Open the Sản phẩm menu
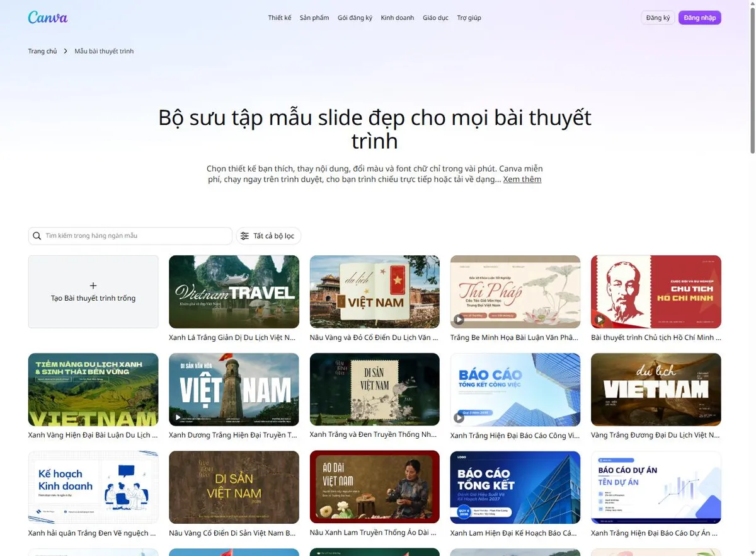This screenshot has width=756, height=556. click(314, 18)
